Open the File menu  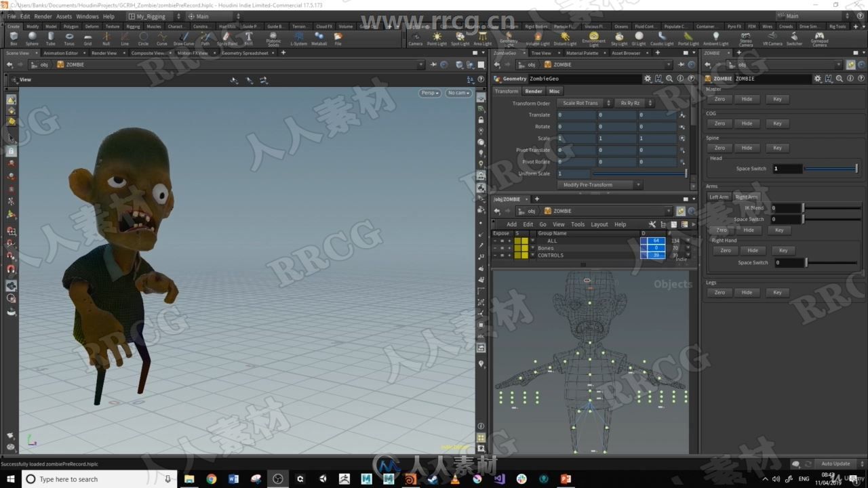pos(11,16)
